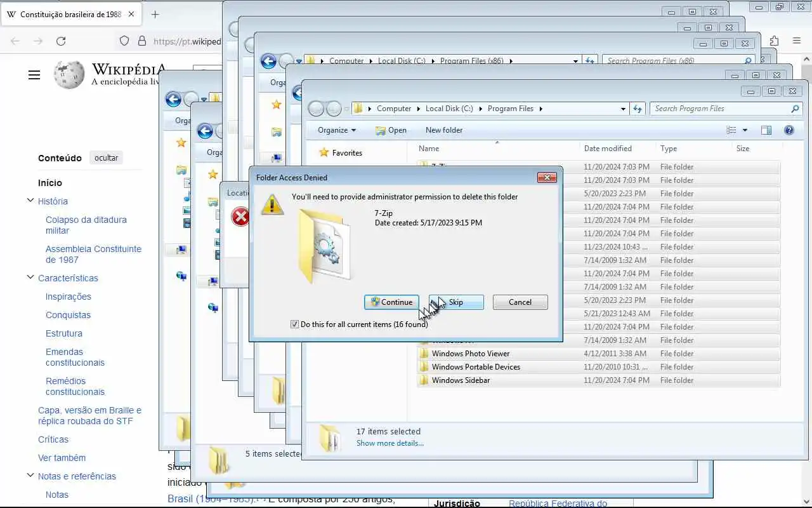Click the Program Files (x86) breadcrumb segment

[472, 61]
